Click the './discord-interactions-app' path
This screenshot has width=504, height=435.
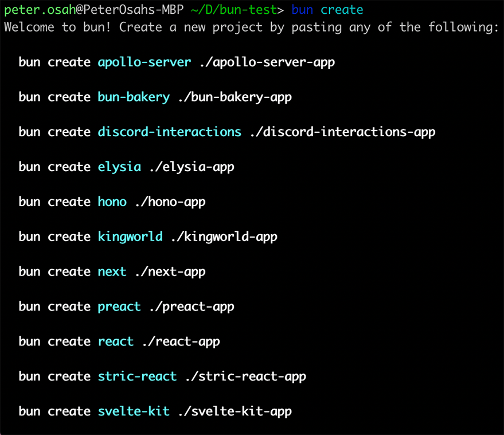coord(343,132)
